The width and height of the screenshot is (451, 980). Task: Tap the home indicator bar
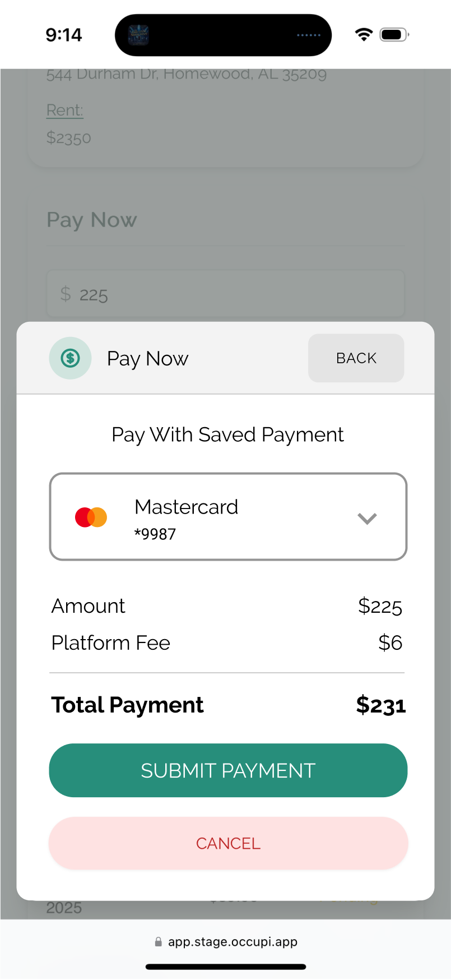226,967
